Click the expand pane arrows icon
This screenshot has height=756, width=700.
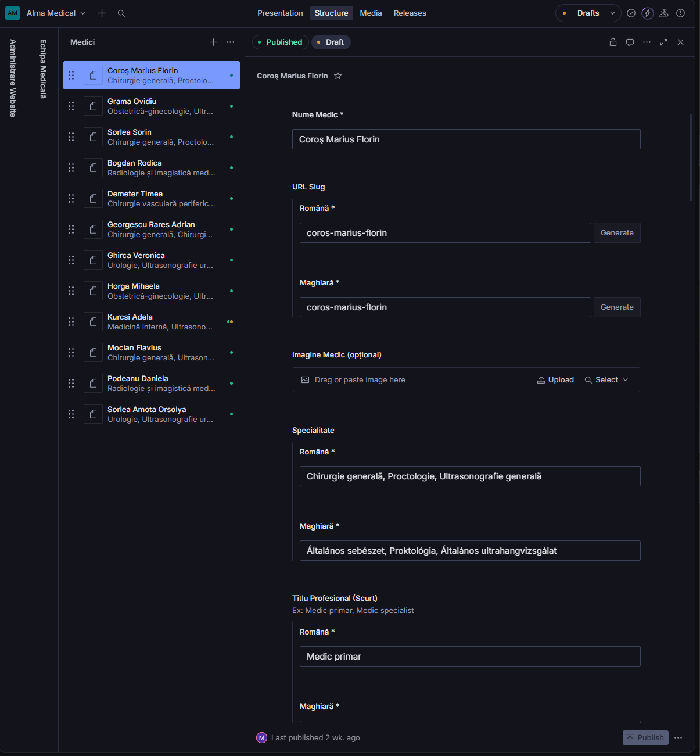point(663,42)
